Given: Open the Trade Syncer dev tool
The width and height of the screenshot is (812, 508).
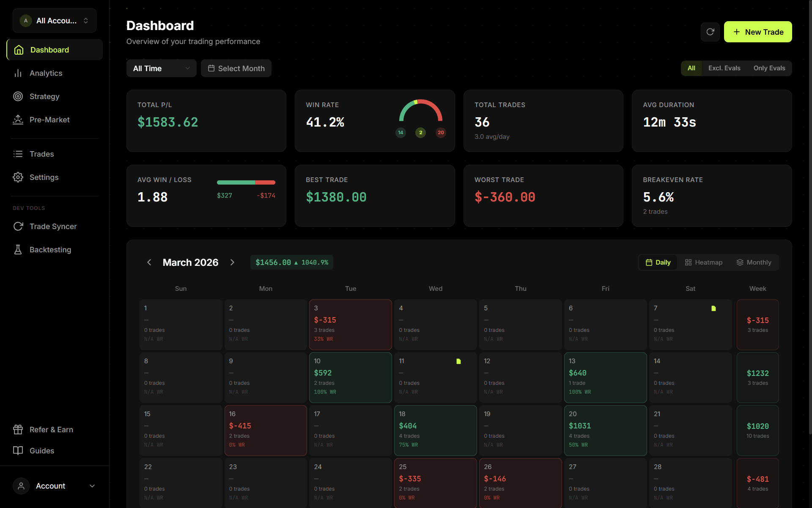Looking at the screenshot, I should point(53,226).
